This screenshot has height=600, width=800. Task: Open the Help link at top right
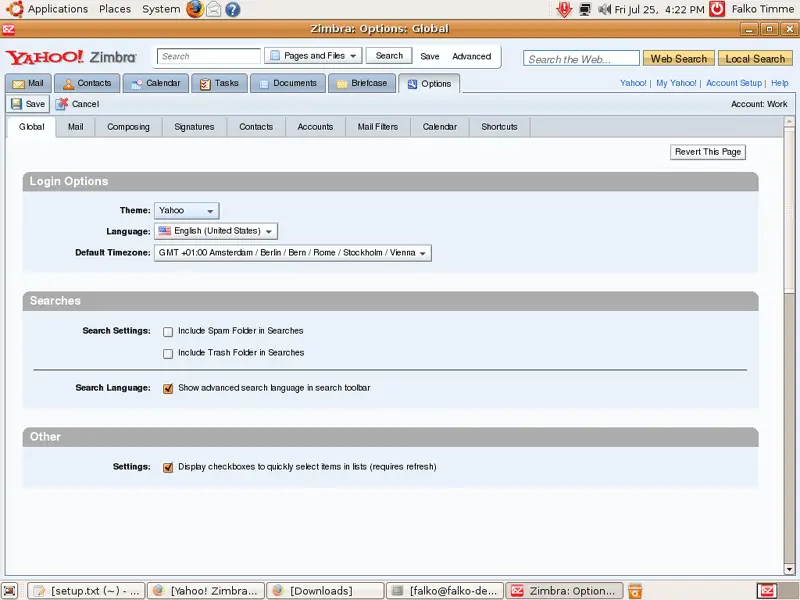780,83
